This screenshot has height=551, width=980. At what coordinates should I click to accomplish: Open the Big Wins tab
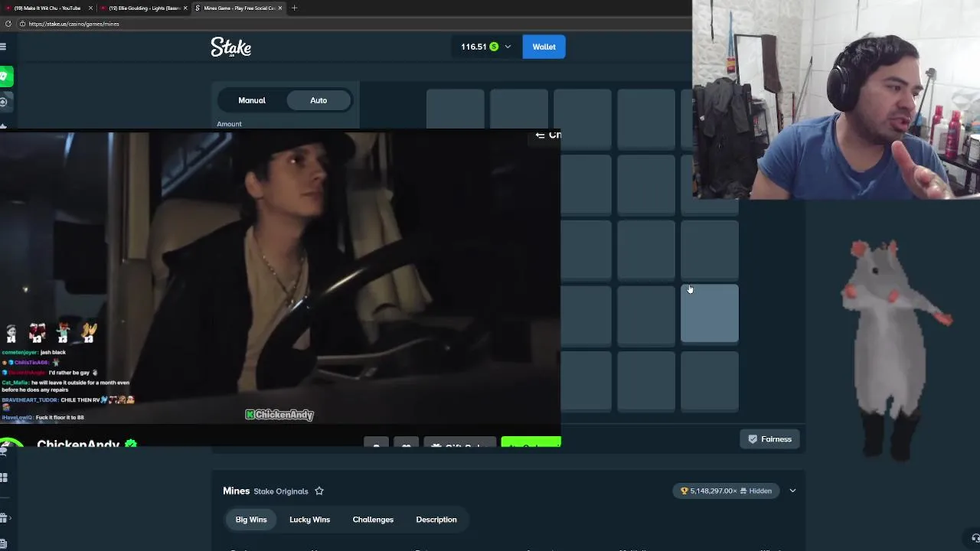point(251,520)
